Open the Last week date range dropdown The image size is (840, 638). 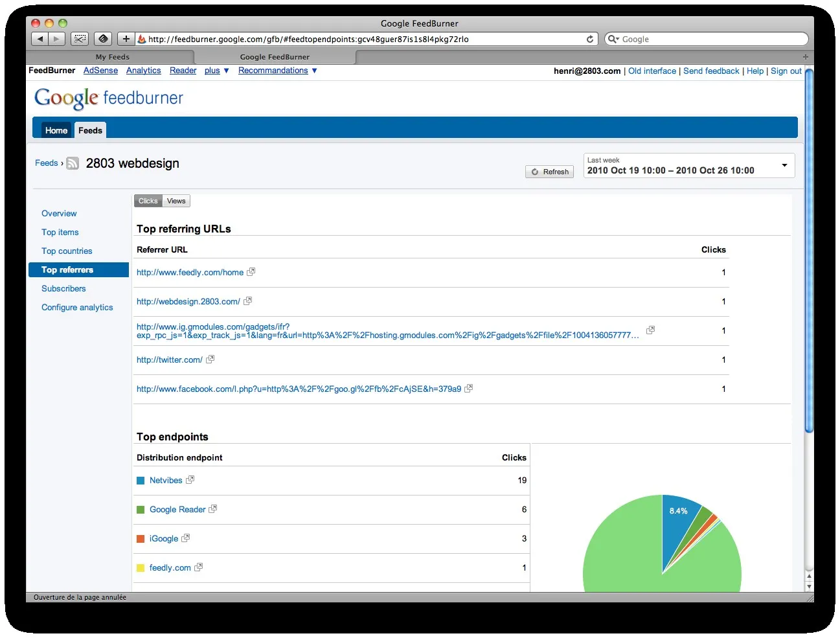point(689,165)
